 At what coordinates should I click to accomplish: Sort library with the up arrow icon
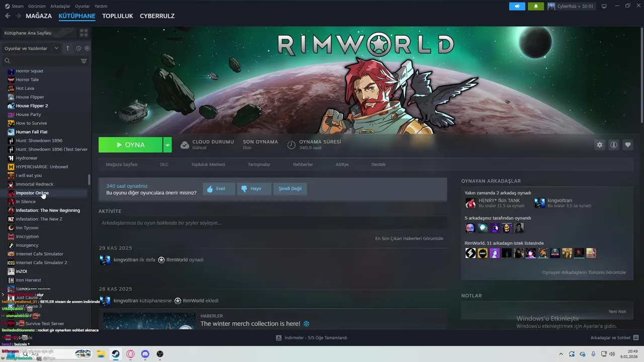pyautogui.click(x=67, y=48)
